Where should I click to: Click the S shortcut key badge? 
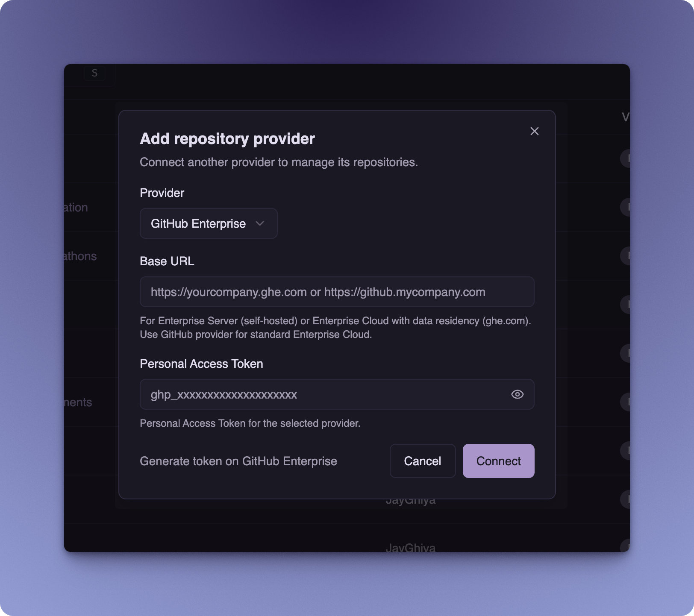click(x=94, y=73)
